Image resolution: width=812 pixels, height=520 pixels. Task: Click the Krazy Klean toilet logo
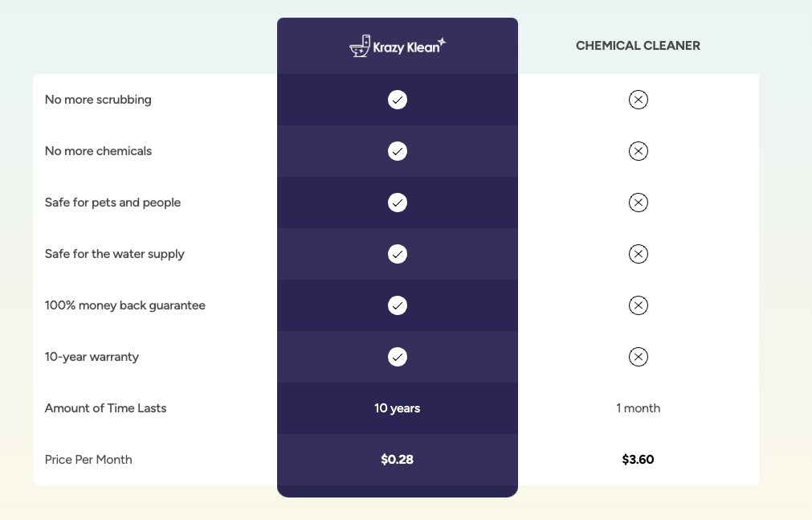[x=397, y=46]
